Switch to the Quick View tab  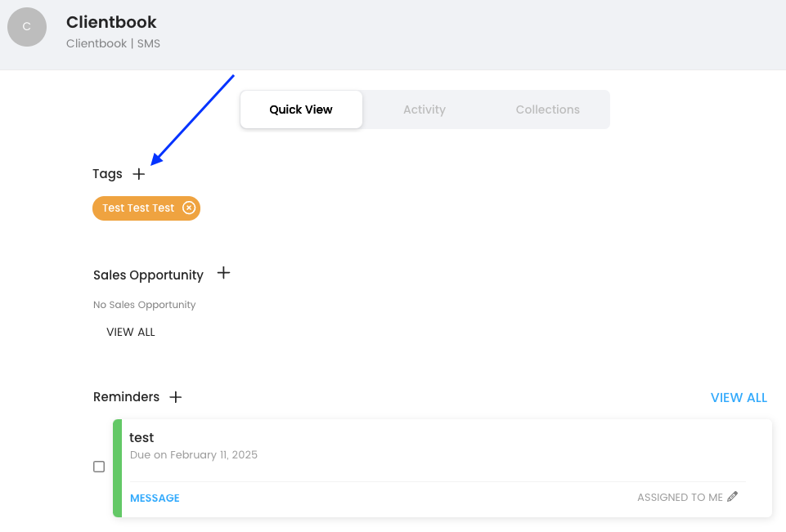(301, 110)
